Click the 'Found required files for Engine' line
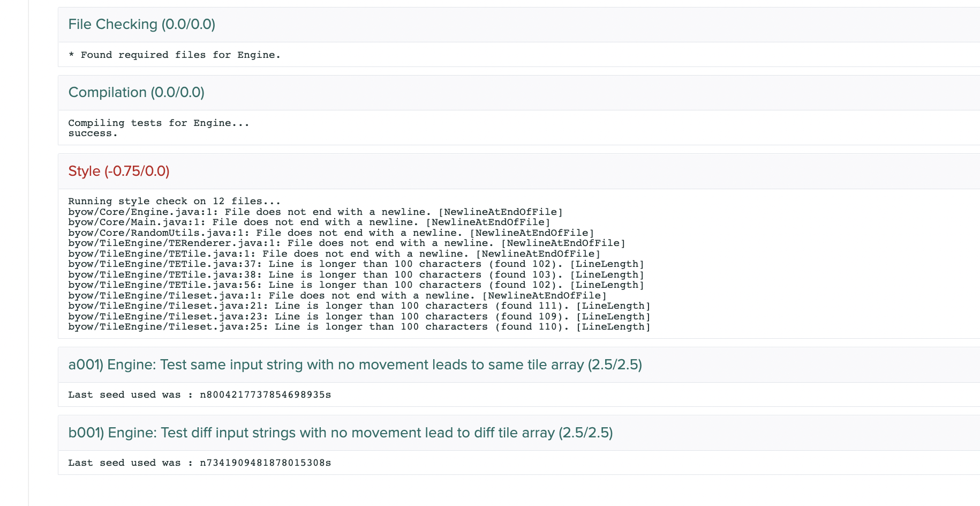 pos(175,55)
